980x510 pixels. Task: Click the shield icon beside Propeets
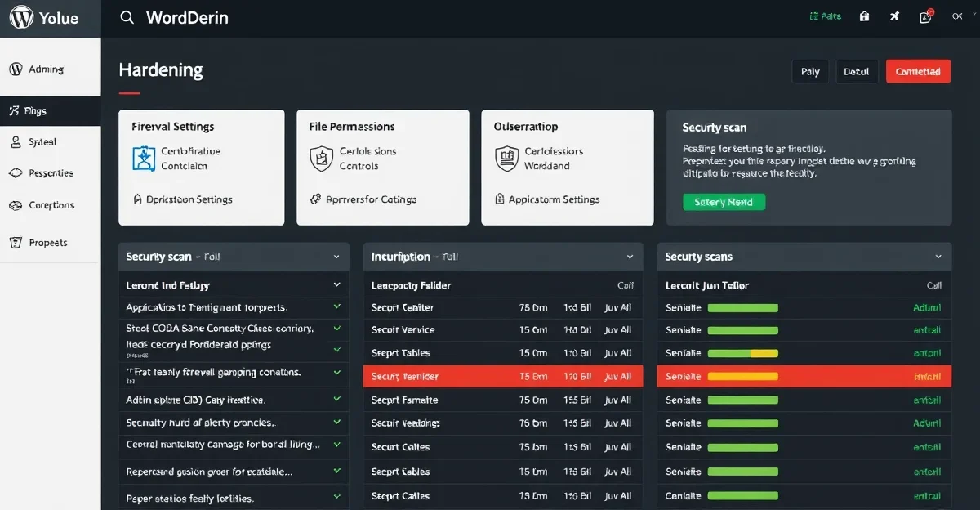15,243
